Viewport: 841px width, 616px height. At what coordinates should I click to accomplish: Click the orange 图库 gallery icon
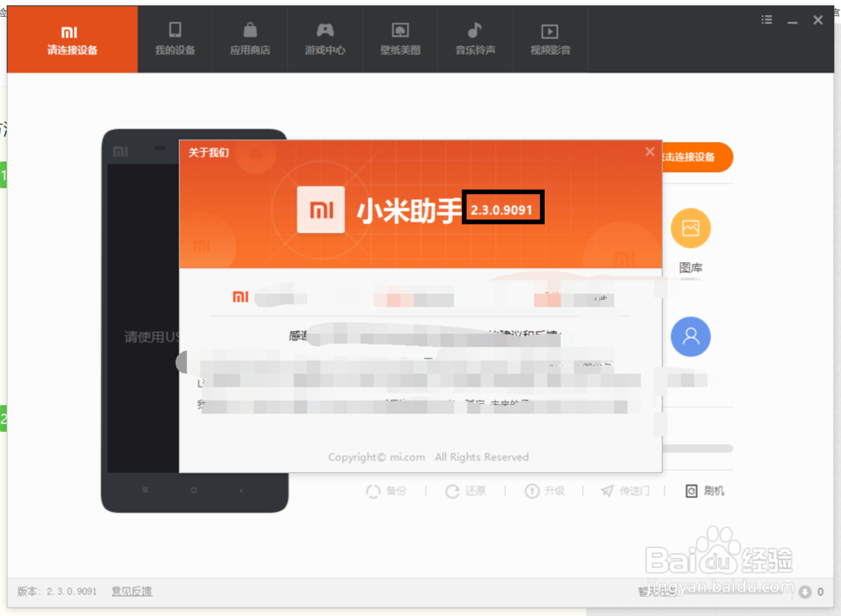(x=690, y=229)
